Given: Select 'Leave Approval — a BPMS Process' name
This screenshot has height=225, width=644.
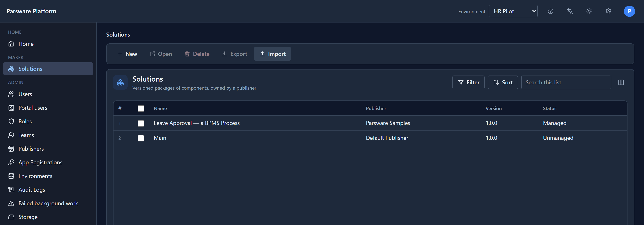Looking at the screenshot, I should tap(196, 123).
